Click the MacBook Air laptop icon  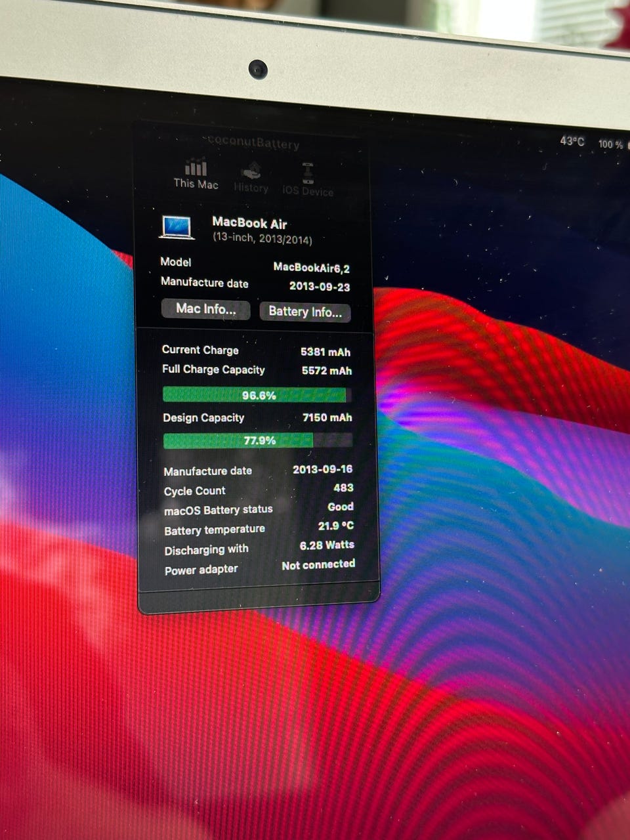(x=177, y=228)
